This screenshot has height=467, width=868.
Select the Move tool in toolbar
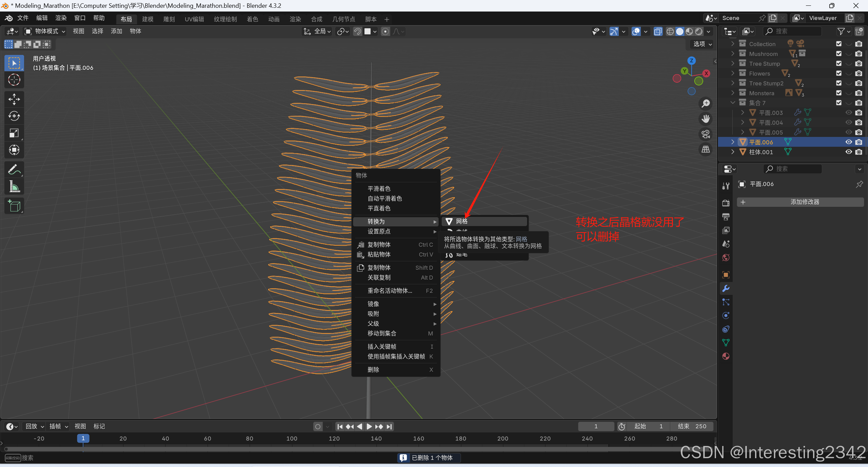tap(14, 99)
